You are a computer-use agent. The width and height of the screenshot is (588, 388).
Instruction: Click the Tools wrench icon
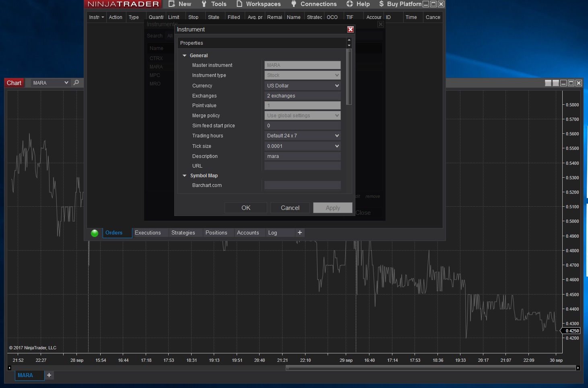point(204,4)
